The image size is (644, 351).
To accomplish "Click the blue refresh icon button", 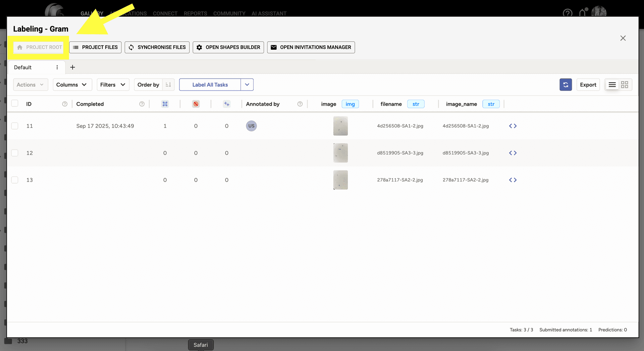I will coord(566,85).
